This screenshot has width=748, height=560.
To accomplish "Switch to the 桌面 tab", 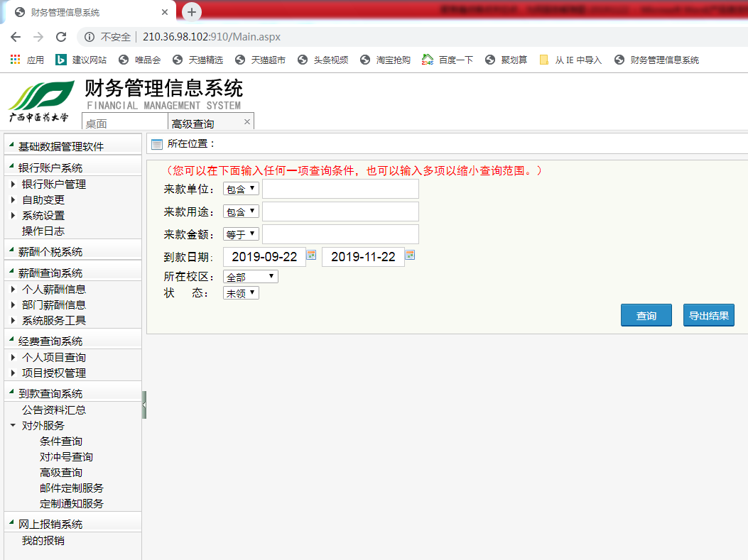I will pos(125,123).
